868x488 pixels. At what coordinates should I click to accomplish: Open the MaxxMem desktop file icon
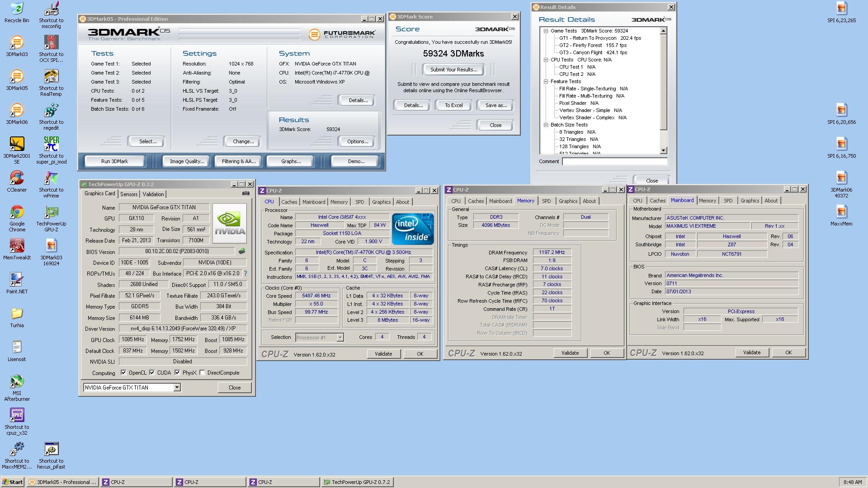coord(841,216)
